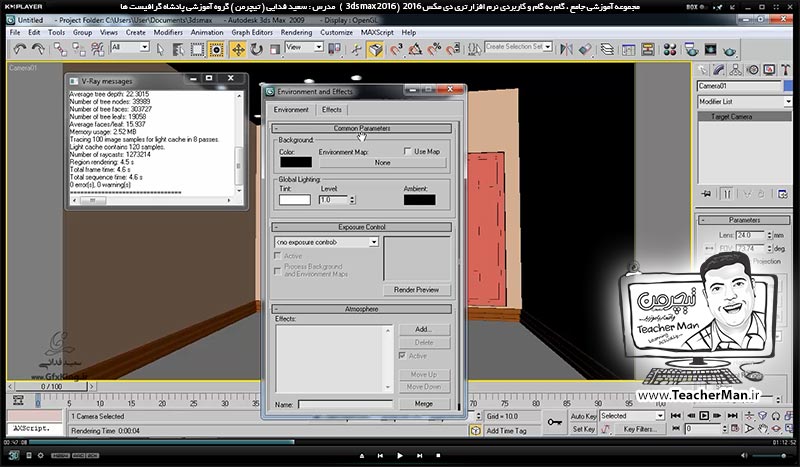Click the Quick Render teapot icon
This screenshot has height=467, width=800.
(730, 51)
